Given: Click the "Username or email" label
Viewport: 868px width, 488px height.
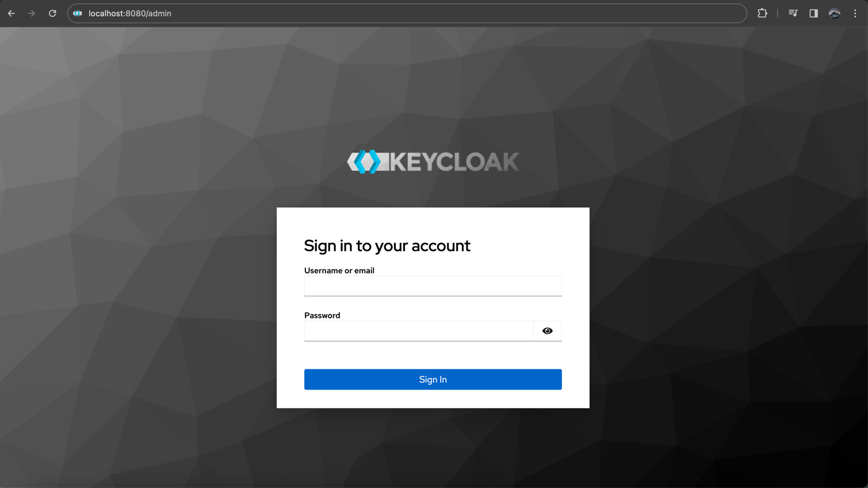Looking at the screenshot, I should point(339,270).
